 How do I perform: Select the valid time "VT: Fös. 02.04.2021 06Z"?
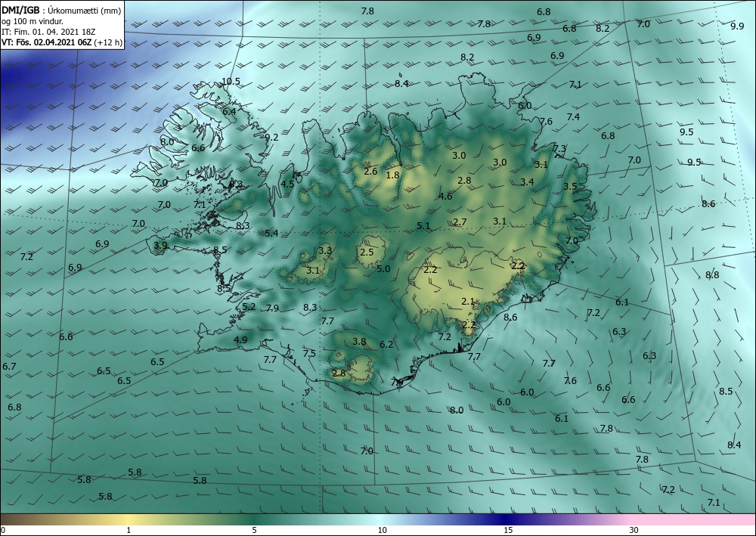(x=48, y=42)
